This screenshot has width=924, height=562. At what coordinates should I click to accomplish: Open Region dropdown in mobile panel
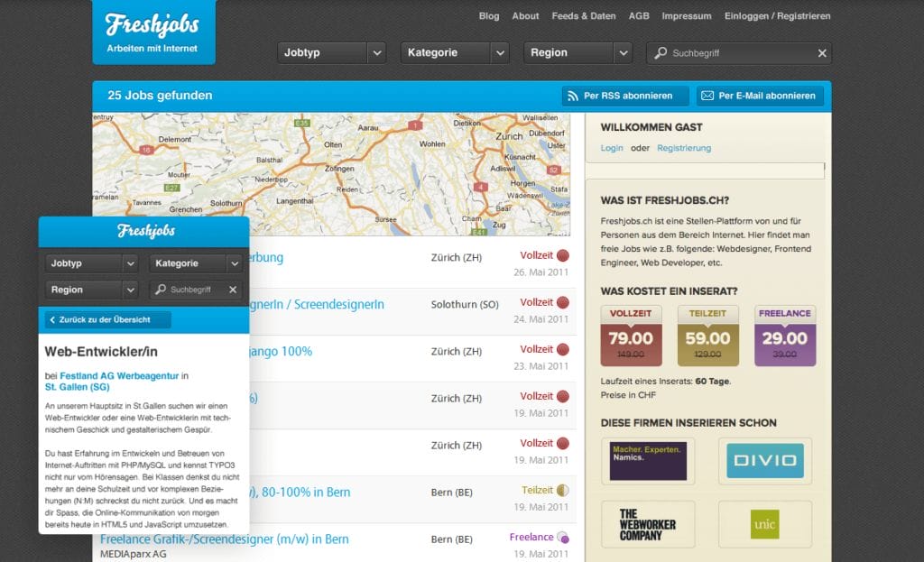(x=91, y=290)
